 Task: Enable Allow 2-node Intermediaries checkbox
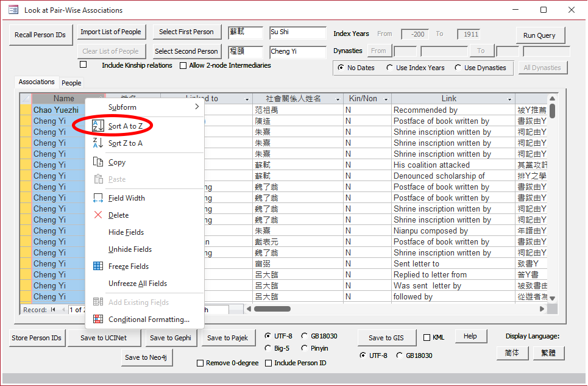point(183,66)
